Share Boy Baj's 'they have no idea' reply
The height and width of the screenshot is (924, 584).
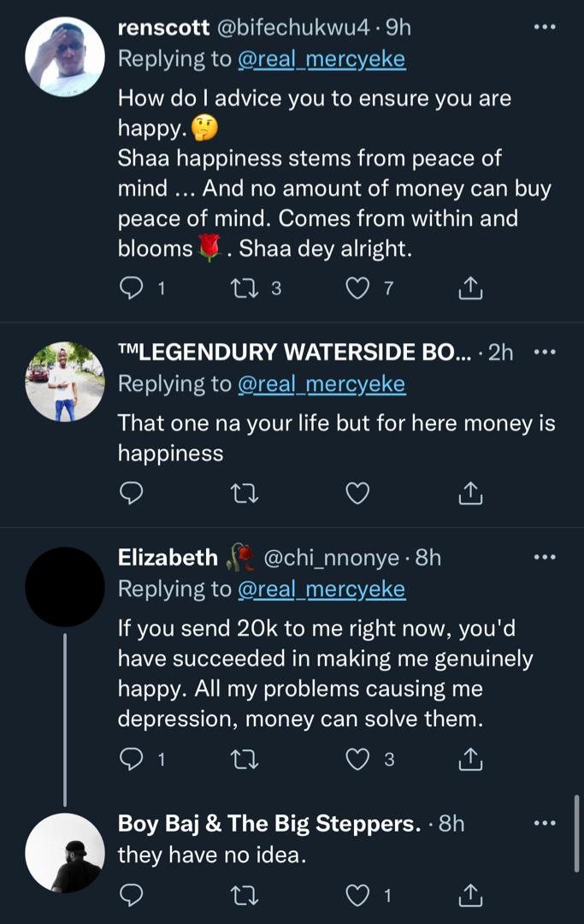tap(470, 895)
